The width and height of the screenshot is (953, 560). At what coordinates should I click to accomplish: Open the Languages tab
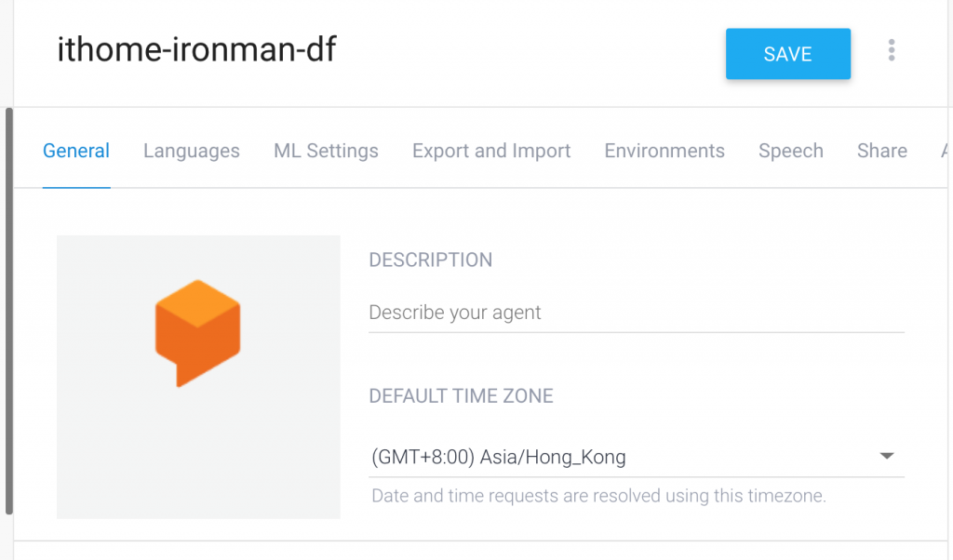pyautogui.click(x=192, y=151)
